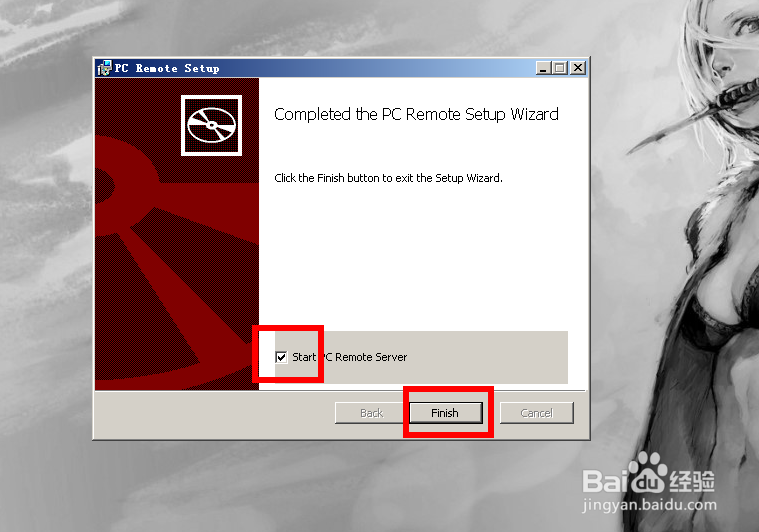Image resolution: width=759 pixels, height=532 pixels.
Task: Click the grayed-out Back button
Action: (371, 413)
